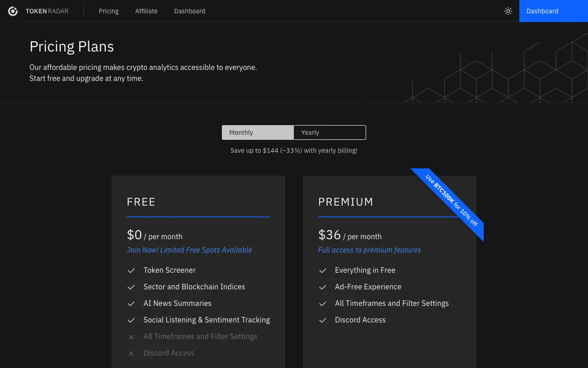588x368 pixels.
Task: Click 'Full access to premium features' text
Action: (x=369, y=250)
